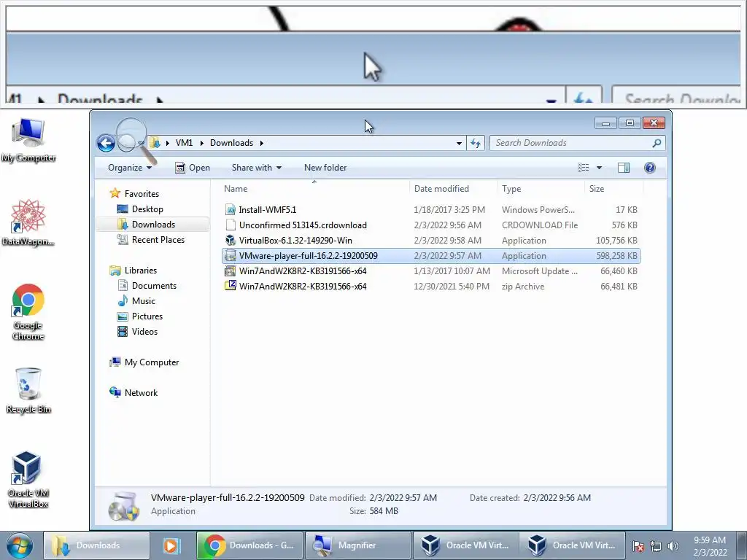
Task: Sort by the Type column header
Action: click(541, 189)
